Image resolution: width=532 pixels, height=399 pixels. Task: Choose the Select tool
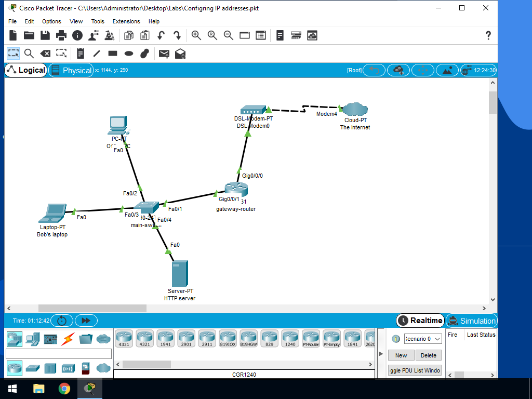pyautogui.click(x=13, y=54)
